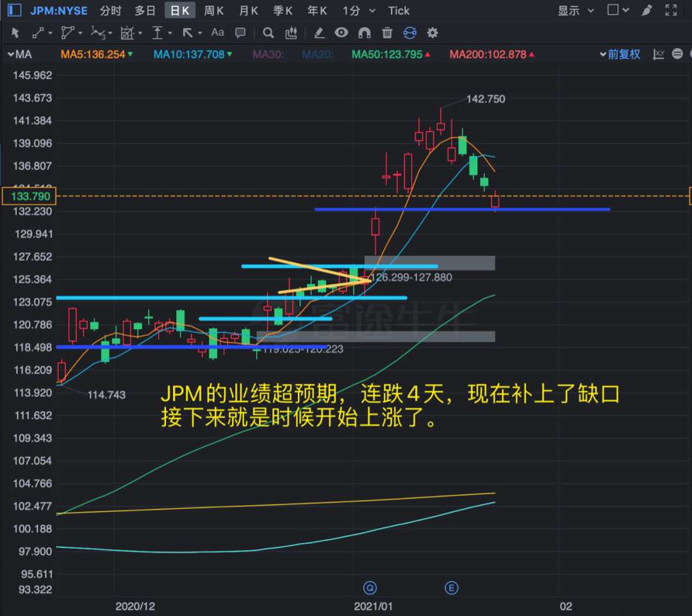The height and width of the screenshot is (616, 692).
Task: Click the MA5:136.254 indicator label
Action: [x=93, y=54]
